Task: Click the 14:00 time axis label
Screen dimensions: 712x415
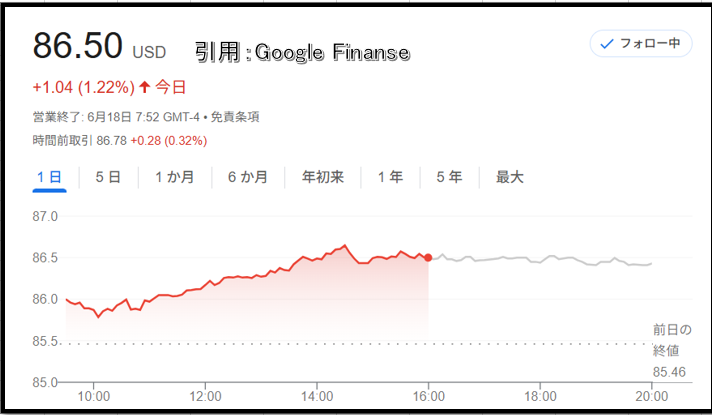Action: (x=317, y=396)
